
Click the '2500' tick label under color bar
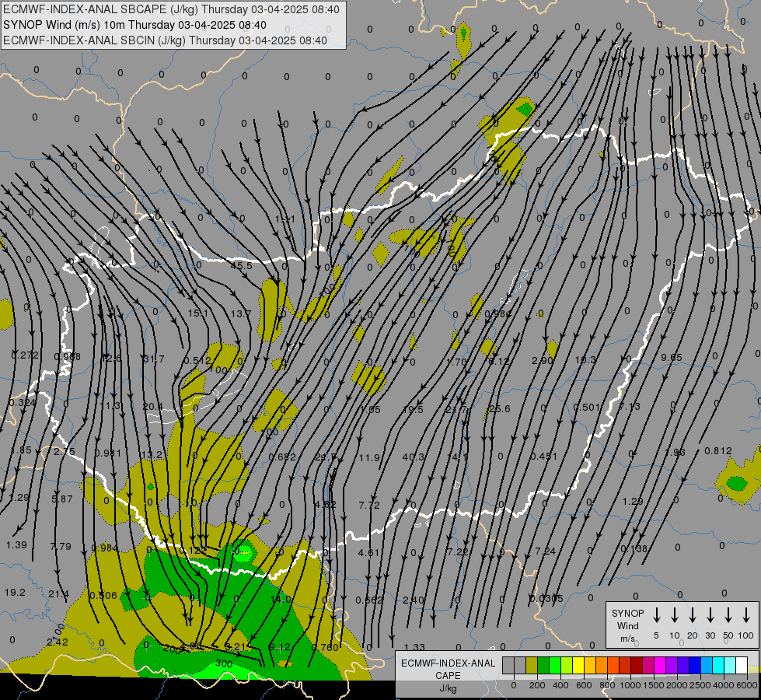[x=700, y=685]
